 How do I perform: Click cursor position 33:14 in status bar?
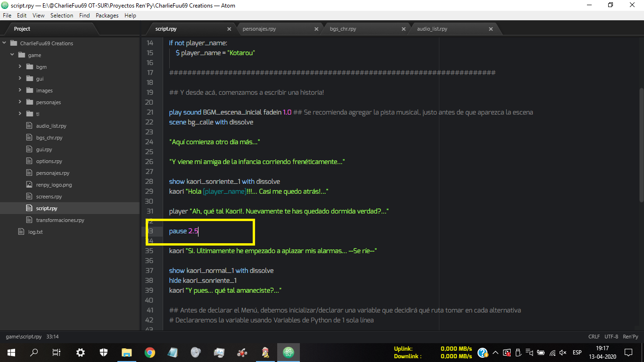point(52,337)
